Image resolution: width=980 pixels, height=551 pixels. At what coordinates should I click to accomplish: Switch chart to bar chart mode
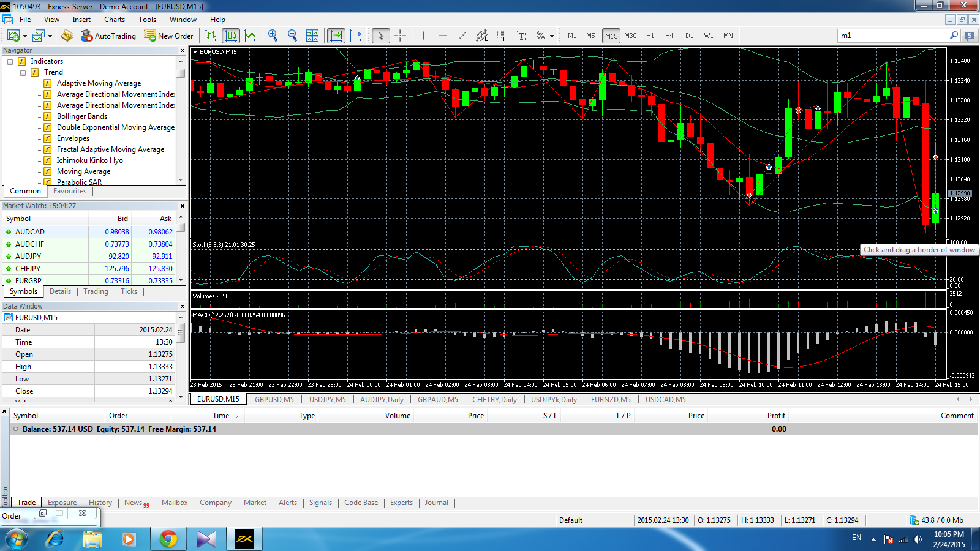(211, 36)
